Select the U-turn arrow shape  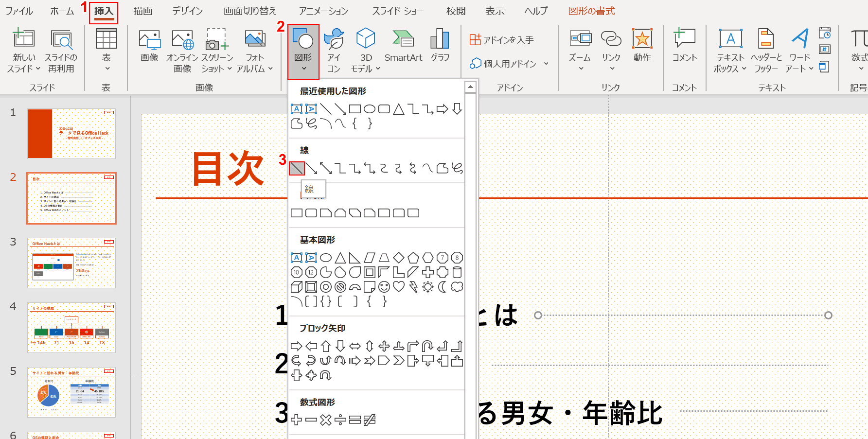(428, 346)
